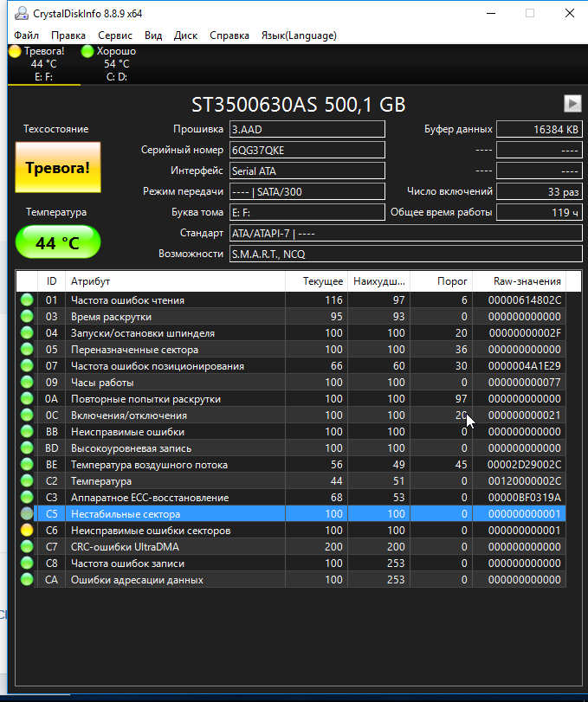Click status icon of Аппаратное ECC-восстановление row
This screenshot has height=702, width=588.
point(27,497)
